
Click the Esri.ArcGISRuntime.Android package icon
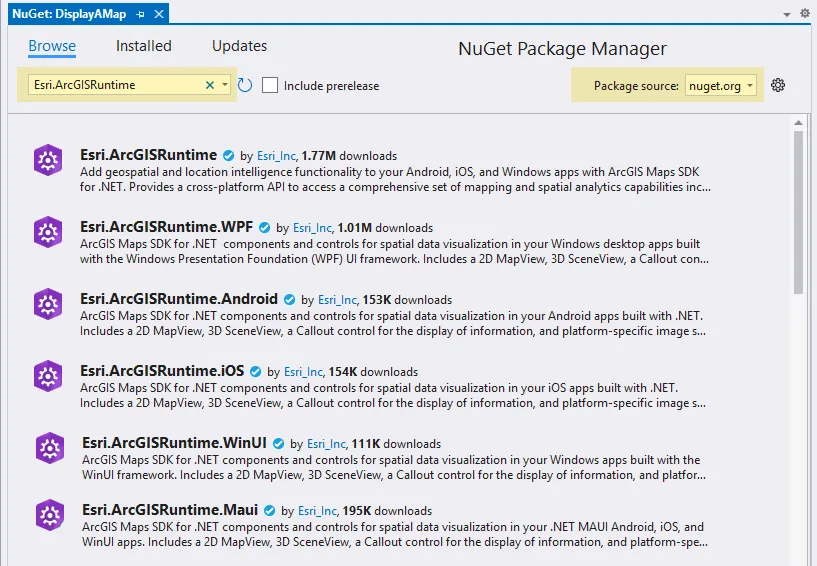point(48,304)
